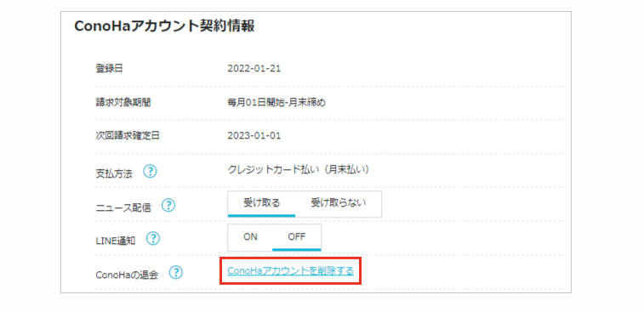644x312 pixels.
Task: Click the 次回請求確定日 label
Action: 128,136
